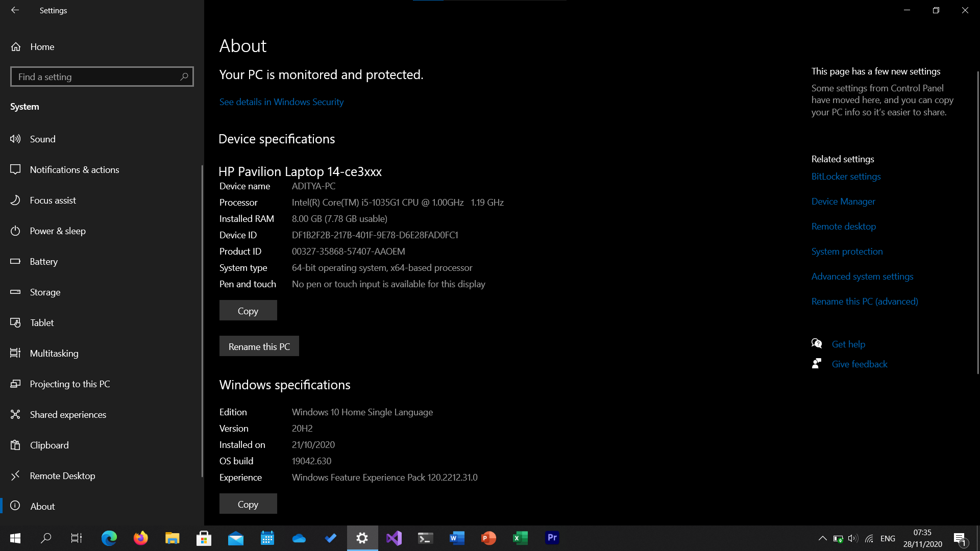The image size is (980, 551).
Task: Open the clock showing 07:35
Action: pos(922,538)
